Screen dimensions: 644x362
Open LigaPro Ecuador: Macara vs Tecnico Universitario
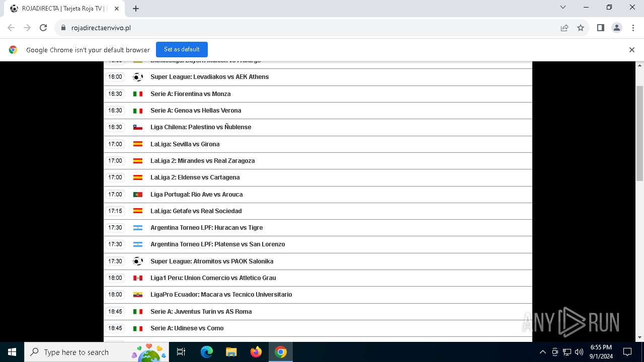(x=318, y=295)
